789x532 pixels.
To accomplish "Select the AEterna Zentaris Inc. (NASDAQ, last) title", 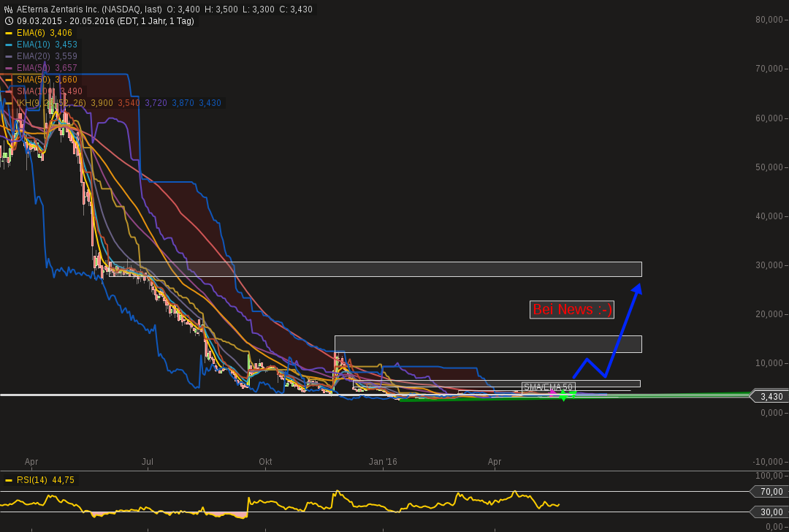I will (89, 9).
